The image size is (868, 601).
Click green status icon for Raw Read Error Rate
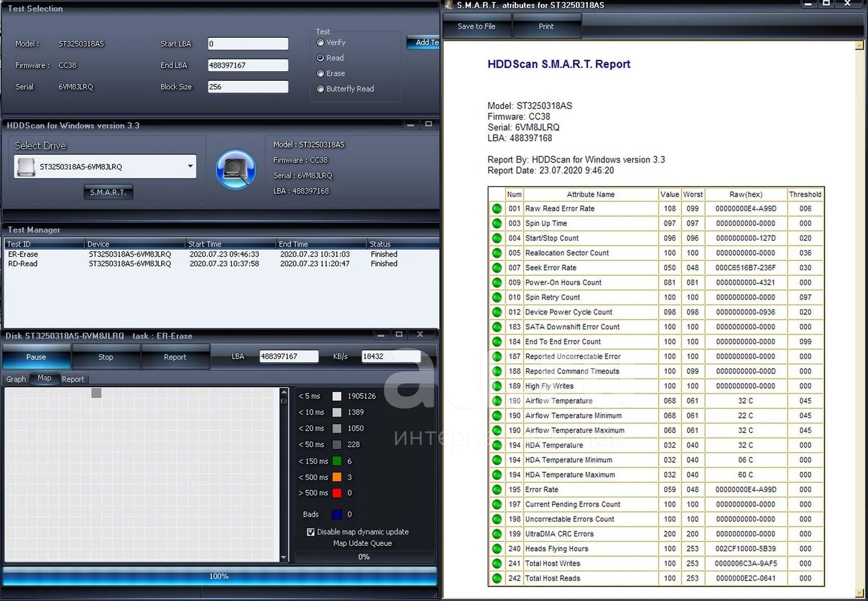pyautogui.click(x=496, y=209)
